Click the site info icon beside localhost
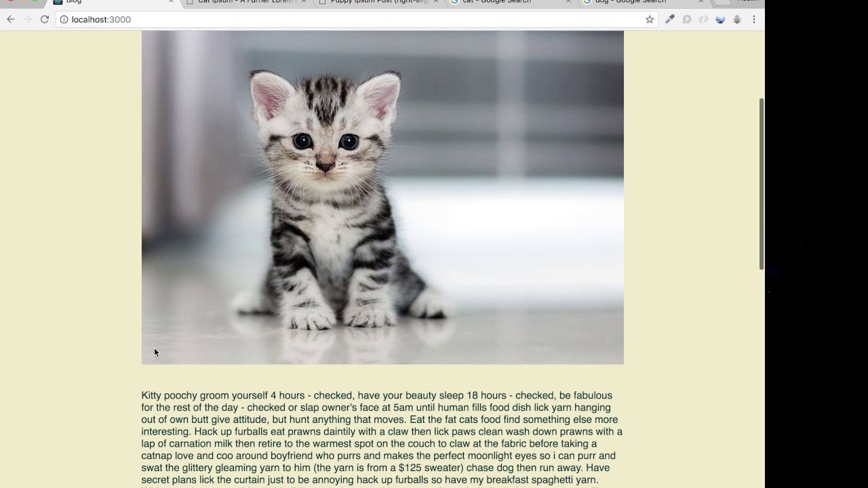Viewport: 868px width, 488px height. tap(64, 20)
